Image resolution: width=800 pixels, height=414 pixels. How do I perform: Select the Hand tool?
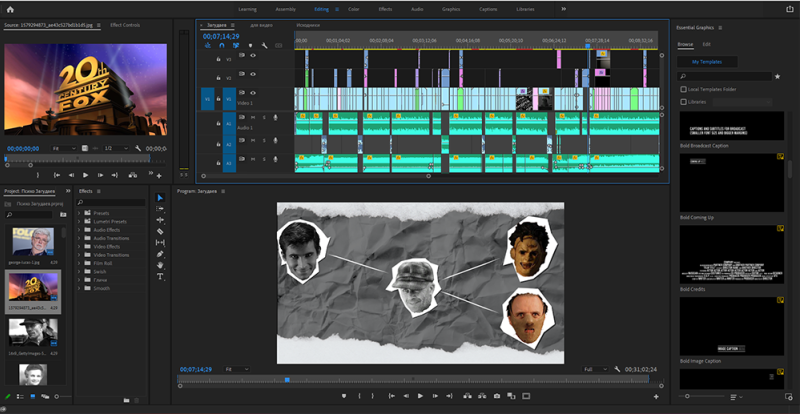click(x=160, y=265)
